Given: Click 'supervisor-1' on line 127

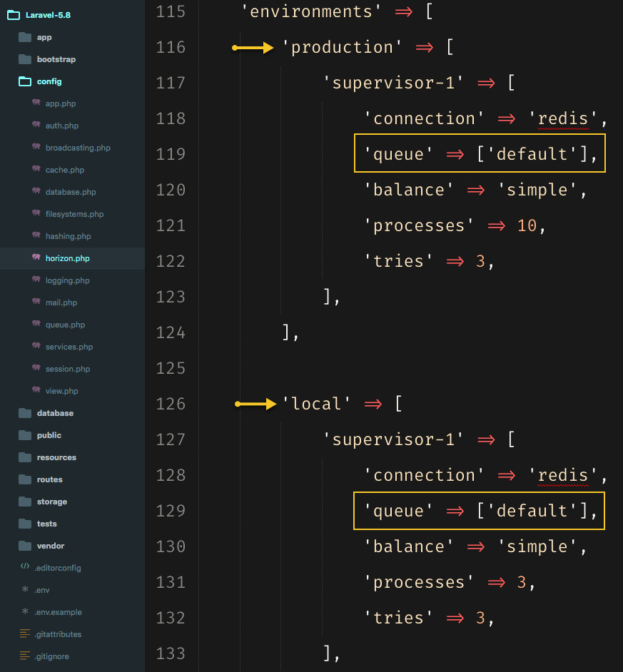Looking at the screenshot, I should point(393,439).
